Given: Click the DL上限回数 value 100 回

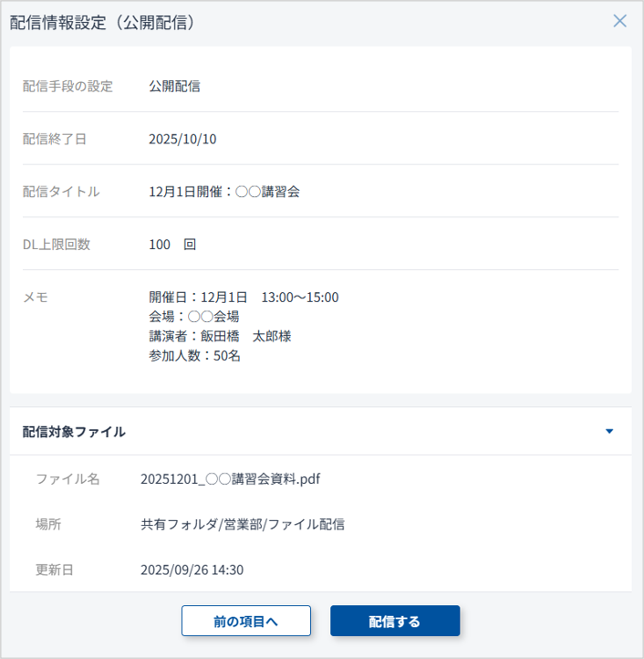Looking at the screenshot, I should pos(172,244).
